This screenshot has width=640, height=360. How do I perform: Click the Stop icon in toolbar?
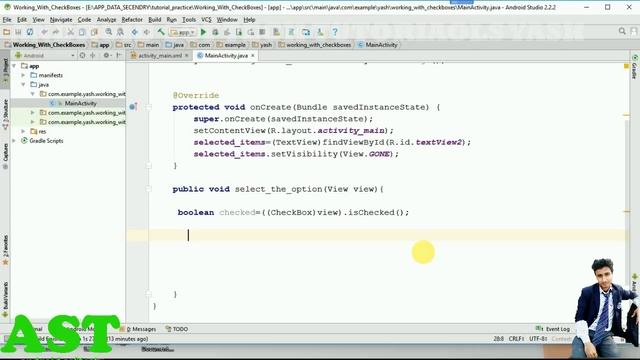point(262,32)
